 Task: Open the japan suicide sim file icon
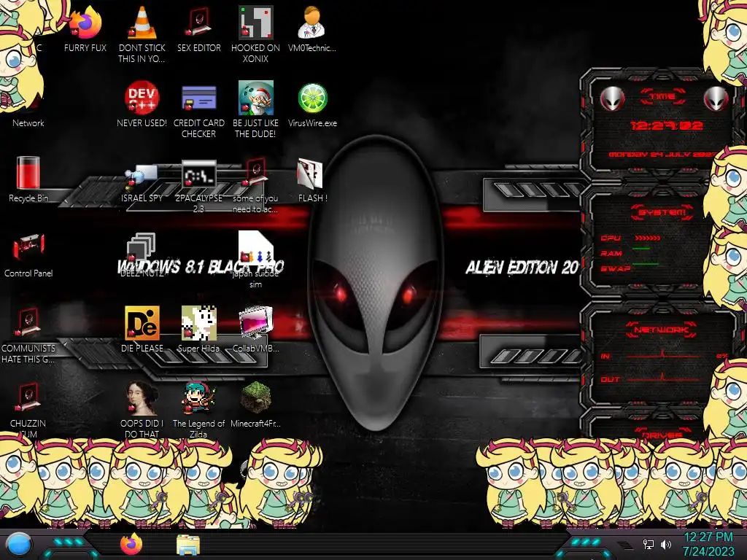256,248
